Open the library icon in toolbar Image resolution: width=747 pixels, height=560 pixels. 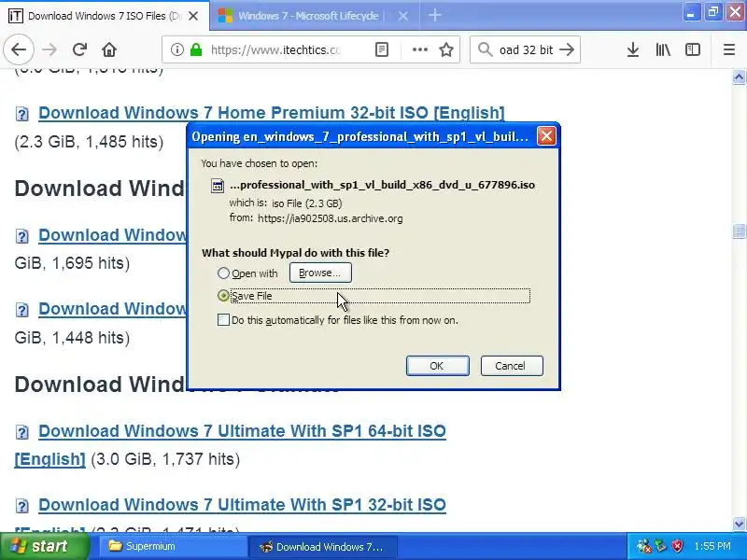tap(663, 49)
